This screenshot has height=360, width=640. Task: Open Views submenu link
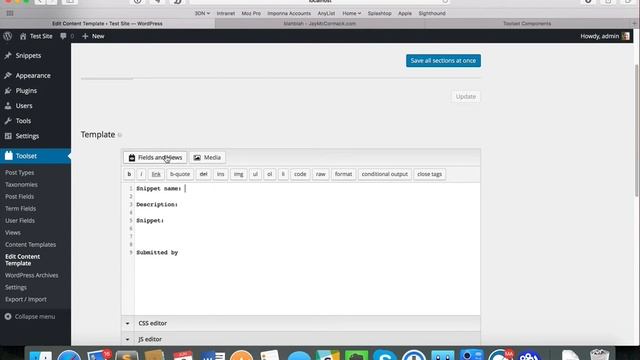pyautogui.click(x=13, y=233)
